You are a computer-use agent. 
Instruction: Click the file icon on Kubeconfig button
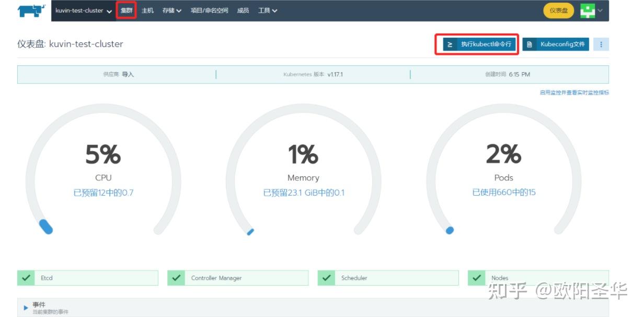[530, 44]
